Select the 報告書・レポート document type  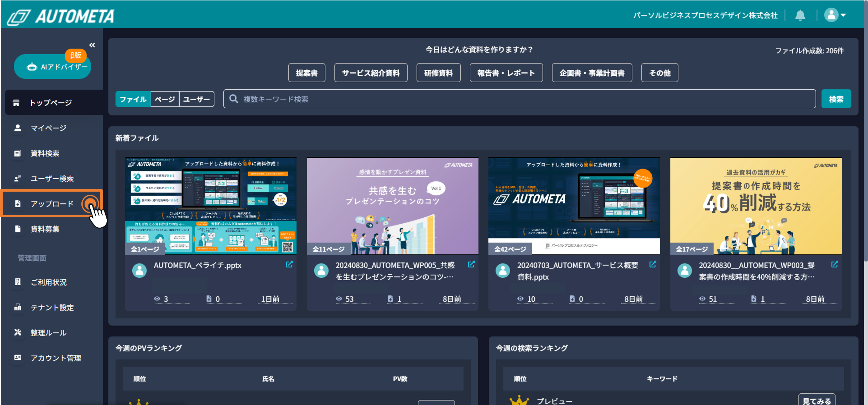point(506,73)
